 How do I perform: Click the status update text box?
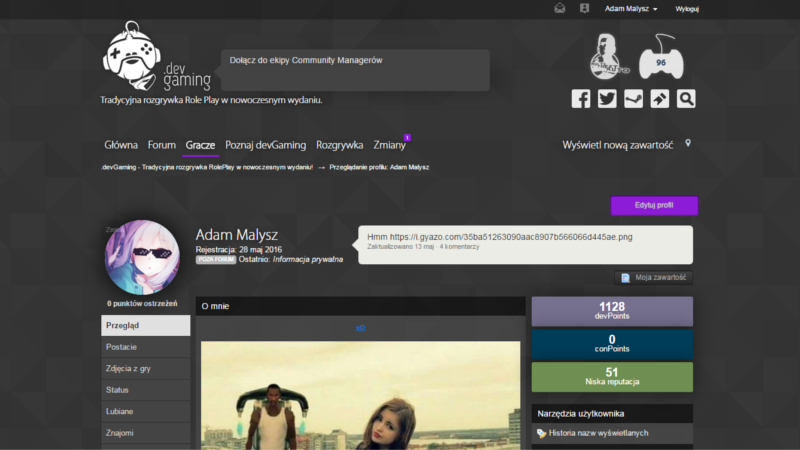(526, 245)
